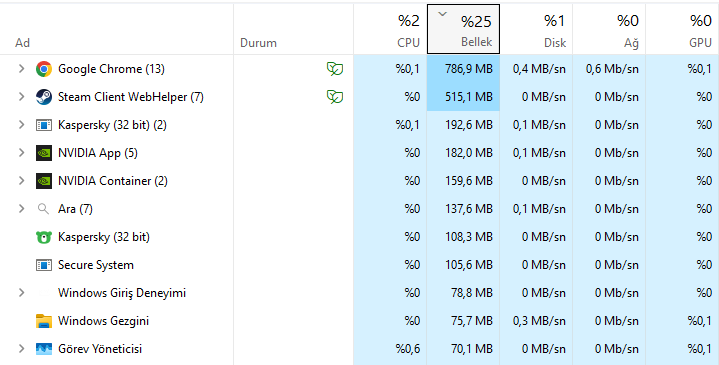The image size is (719, 365).
Task: Click the NVIDIA Container icon
Action: [44, 181]
